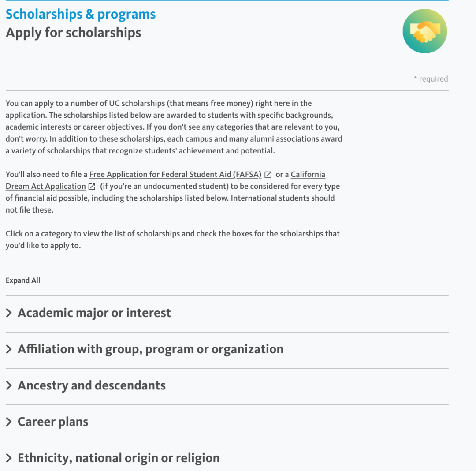Click the asterisk required note
This screenshot has height=471, width=476.
(x=431, y=79)
